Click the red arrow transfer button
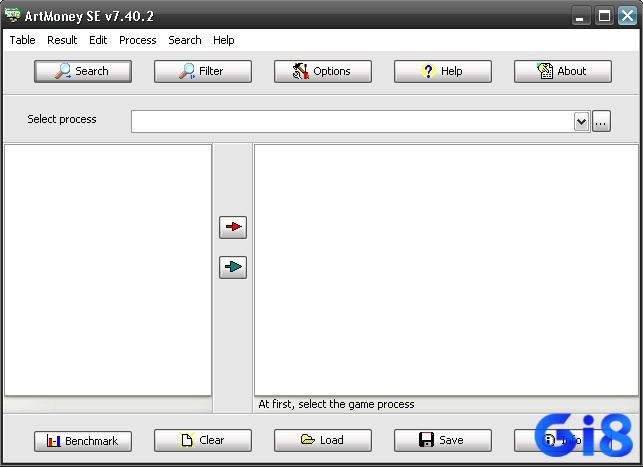The height and width of the screenshot is (467, 643). 233,227
